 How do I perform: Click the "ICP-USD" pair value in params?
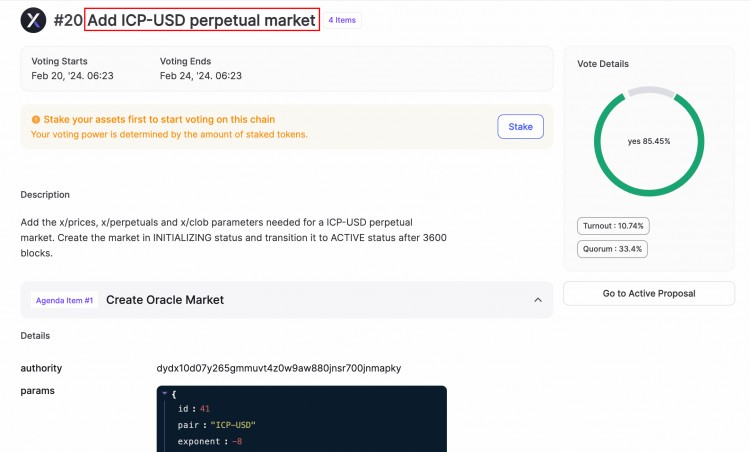tap(233, 425)
